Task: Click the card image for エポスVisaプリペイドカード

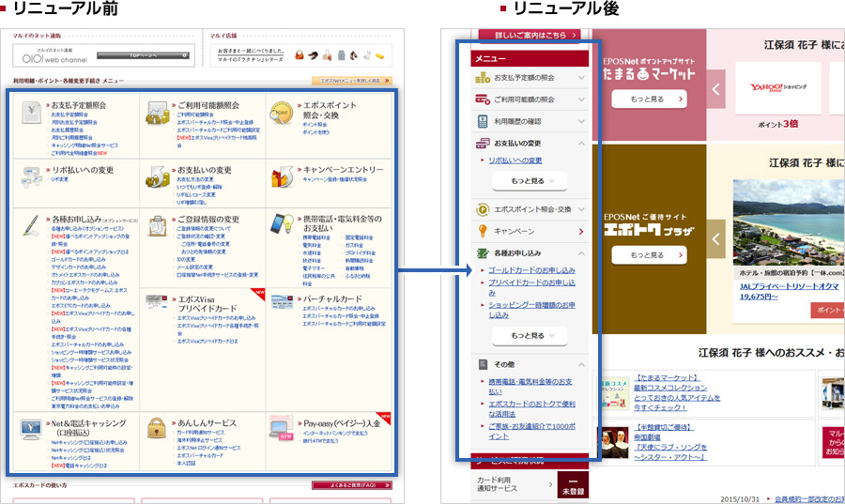Action: 157,301
